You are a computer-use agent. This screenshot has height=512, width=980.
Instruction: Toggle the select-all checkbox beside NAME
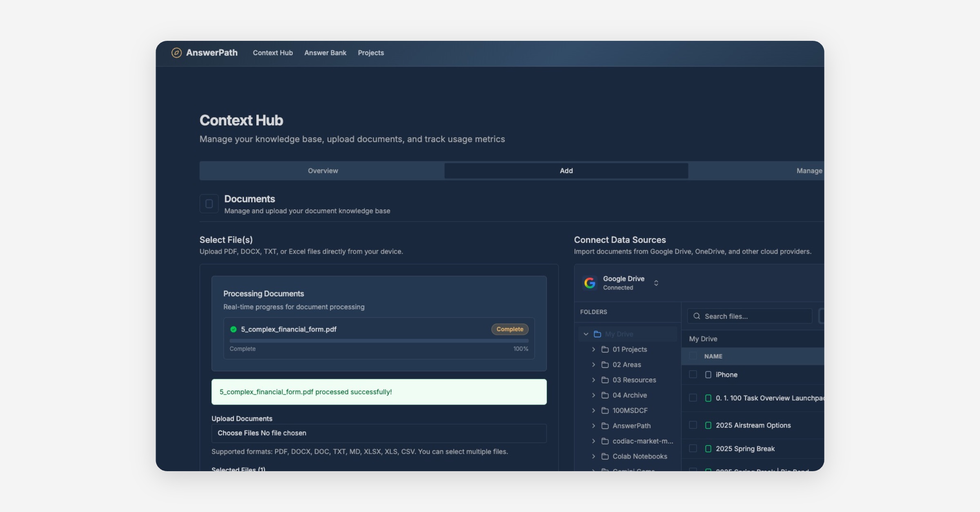(693, 356)
